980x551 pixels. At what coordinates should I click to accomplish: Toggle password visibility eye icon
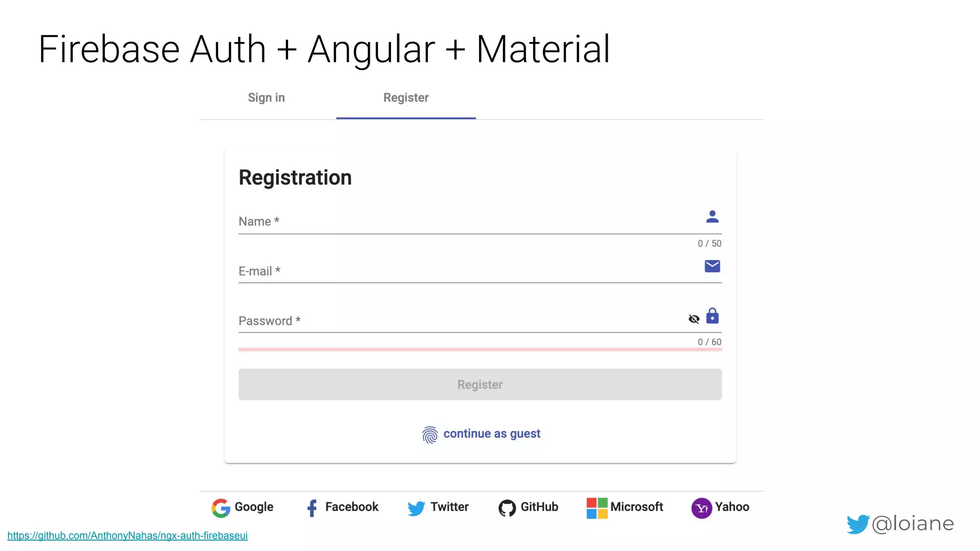tap(694, 319)
